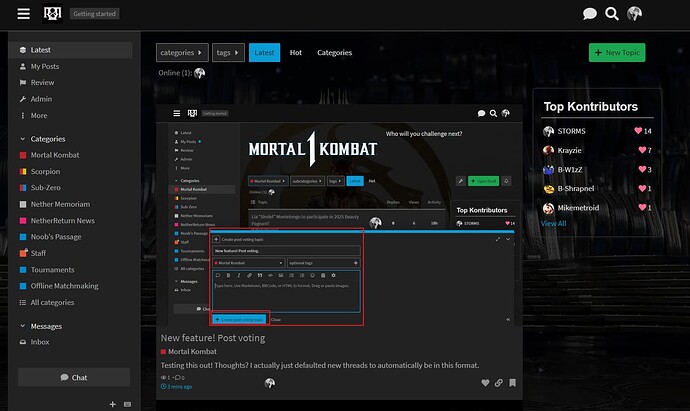Open the Getting started header button
The image size is (690, 411).
pyautogui.click(x=94, y=14)
